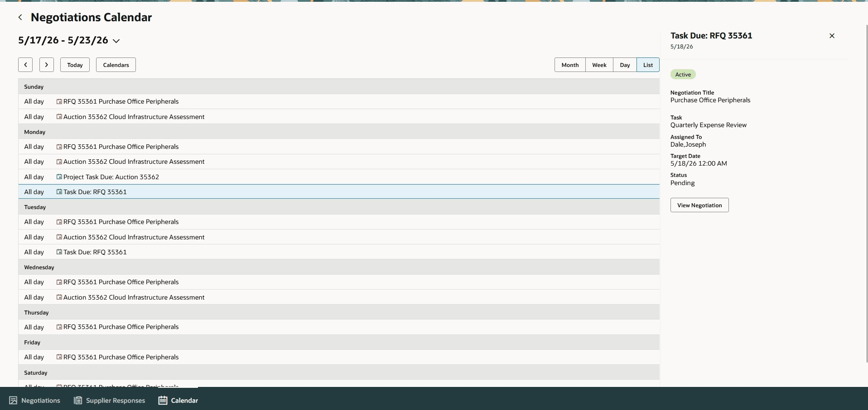Image resolution: width=868 pixels, height=410 pixels.
Task: Click the Thursday day header
Action: coord(339,312)
